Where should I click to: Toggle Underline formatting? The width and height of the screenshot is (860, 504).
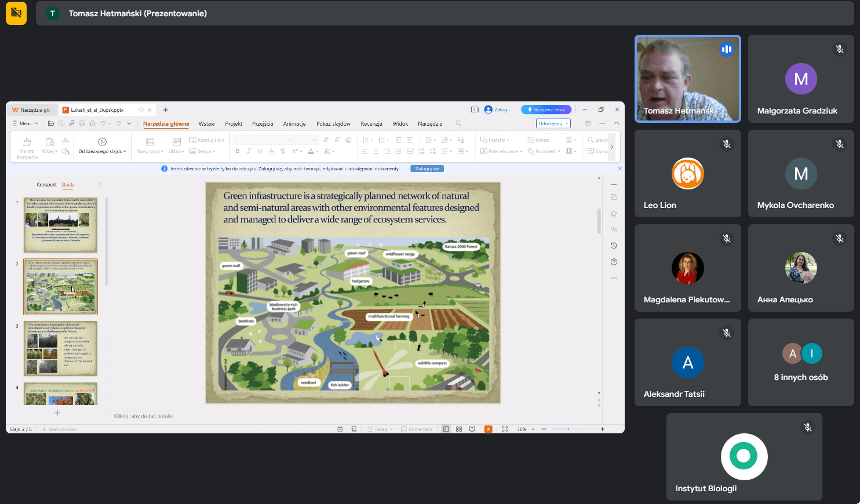click(x=260, y=151)
